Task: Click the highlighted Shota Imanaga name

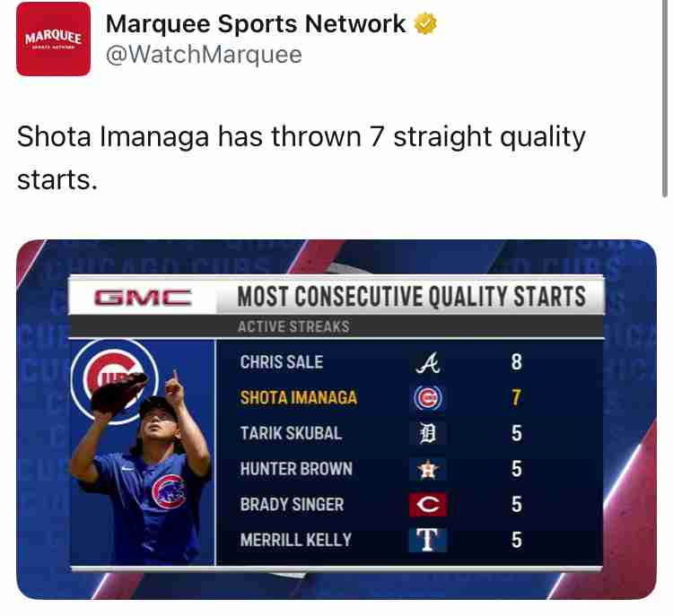Action: click(x=298, y=397)
